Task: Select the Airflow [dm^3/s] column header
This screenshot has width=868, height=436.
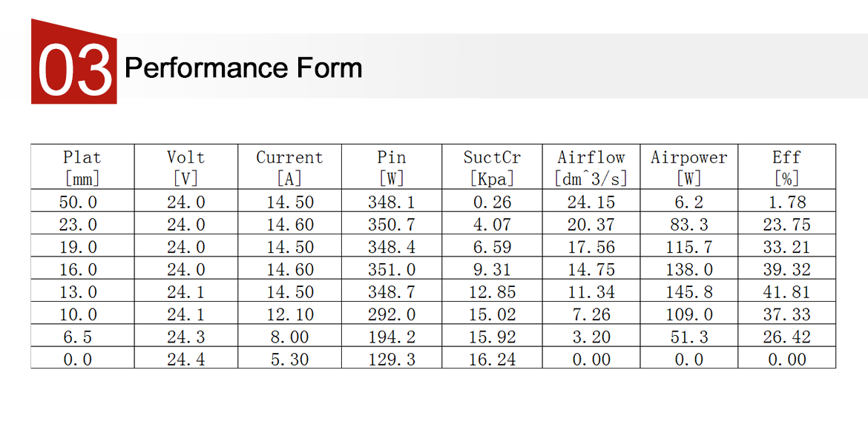Action: [x=591, y=168]
